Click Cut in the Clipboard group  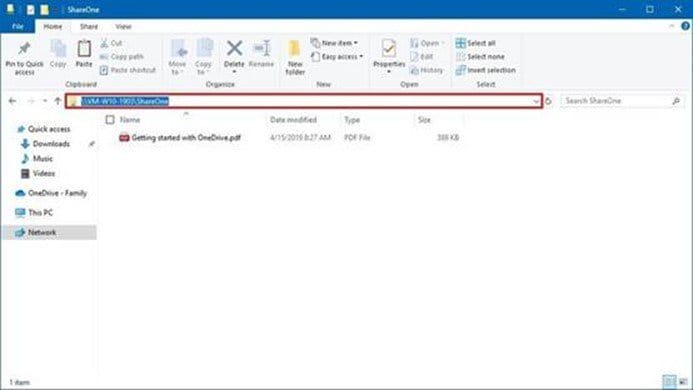pyautogui.click(x=111, y=43)
